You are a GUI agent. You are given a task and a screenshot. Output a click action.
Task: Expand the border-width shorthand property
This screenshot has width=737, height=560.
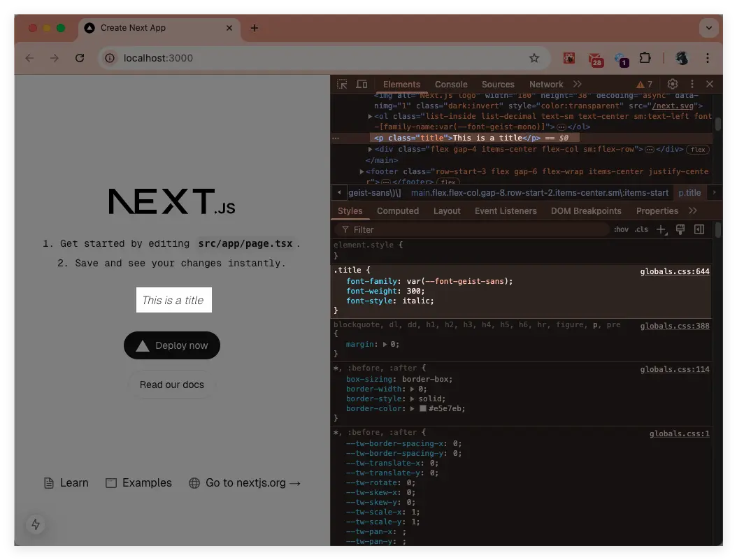pos(413,389)
